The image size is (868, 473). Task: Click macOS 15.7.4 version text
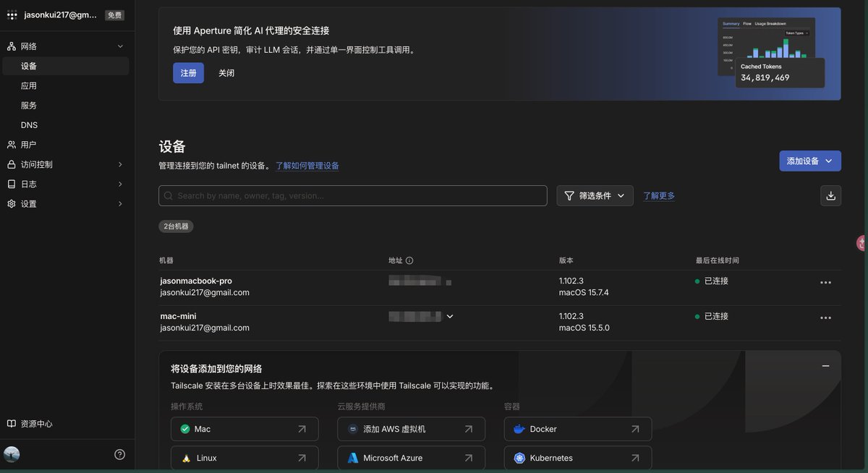tap(584, 292)
